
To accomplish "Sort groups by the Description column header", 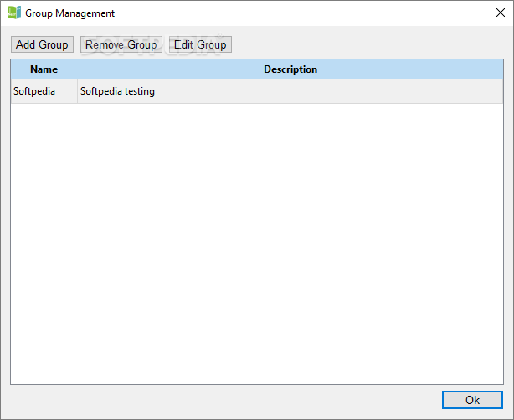I will tap(290, 69).
